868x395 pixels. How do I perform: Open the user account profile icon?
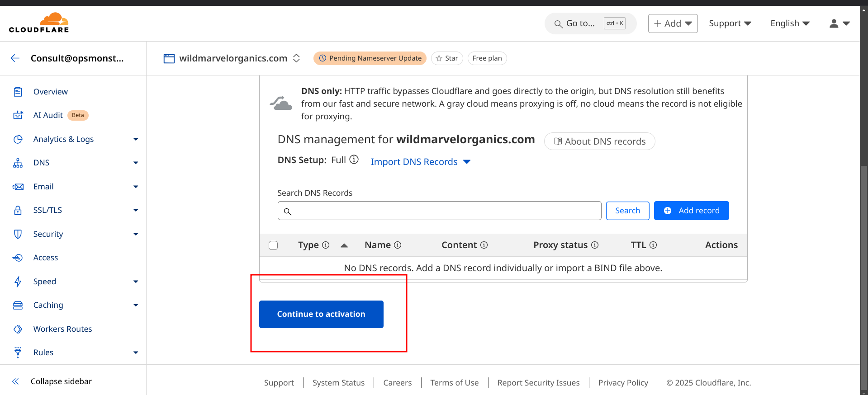pos(839,24)
